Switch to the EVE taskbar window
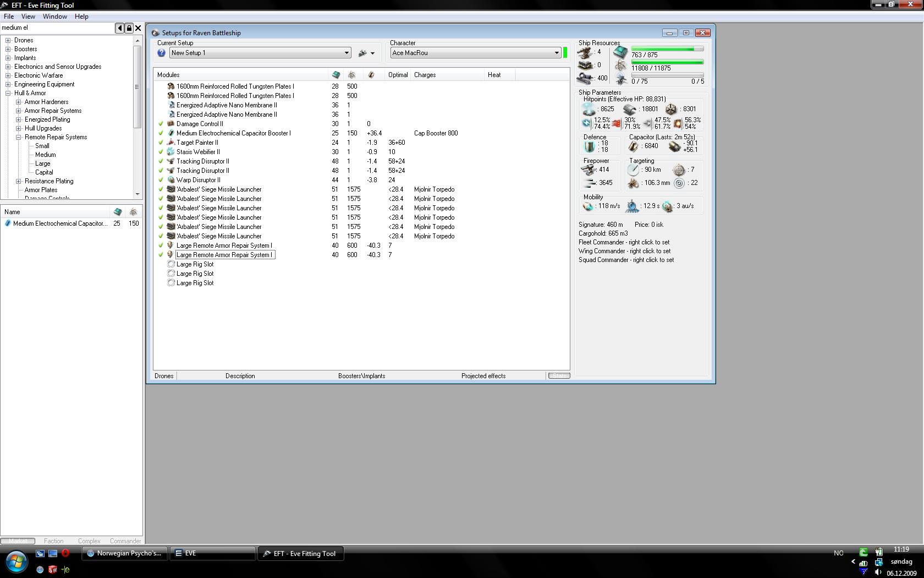This screenshot has width=924, height=578. click(213, 554)
